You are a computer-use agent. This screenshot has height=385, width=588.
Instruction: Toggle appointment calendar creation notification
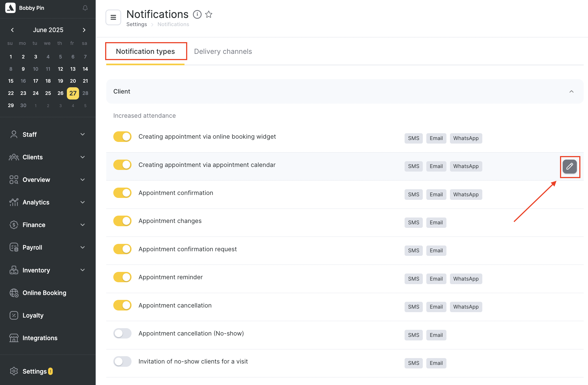pyautogui.click(x=122, y=165)
